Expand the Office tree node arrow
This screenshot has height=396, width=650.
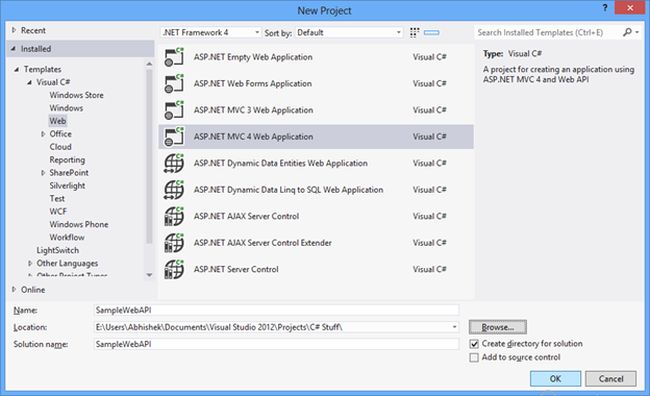point(43,134)
